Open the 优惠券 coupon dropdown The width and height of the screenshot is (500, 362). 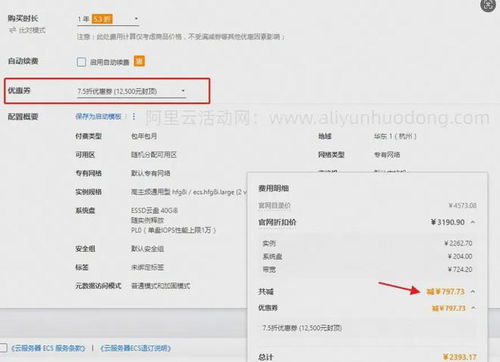(131, 91)
